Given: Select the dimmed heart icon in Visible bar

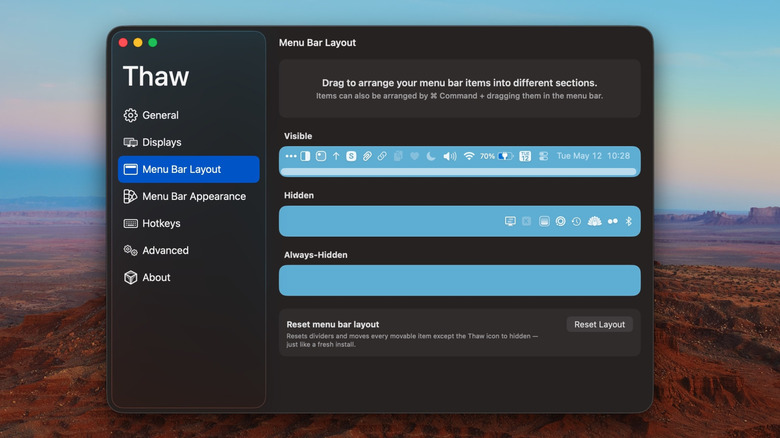Looking at the screenshot, I should point(414,156).
